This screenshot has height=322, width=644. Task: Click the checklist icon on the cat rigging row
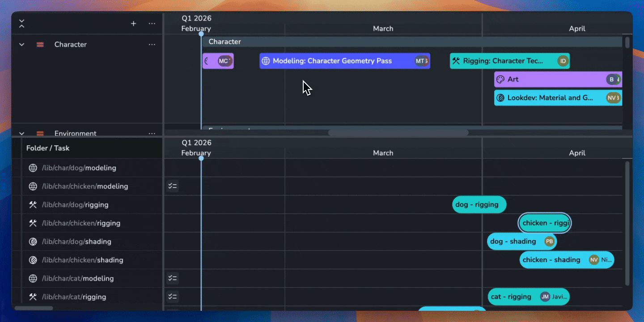point(173,296)
